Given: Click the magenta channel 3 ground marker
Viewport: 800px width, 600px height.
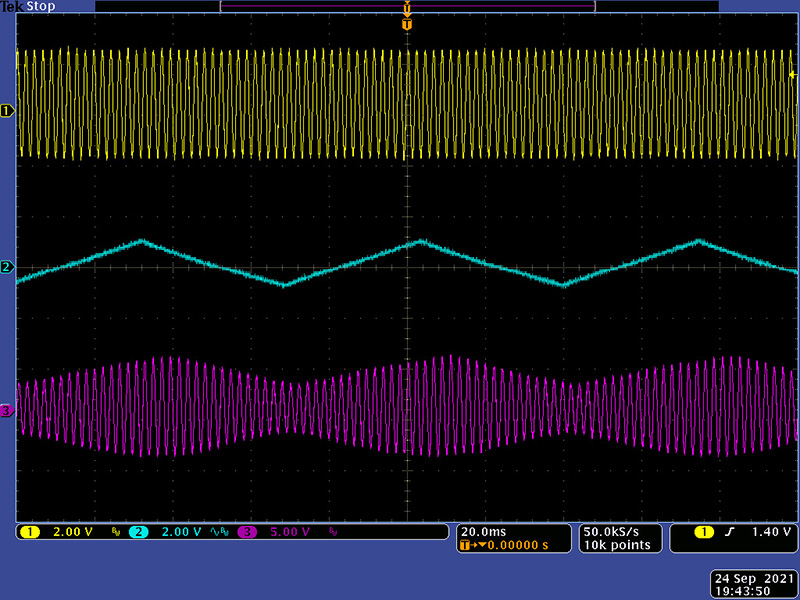Looking at the screenshot, I should coord(6,410).
